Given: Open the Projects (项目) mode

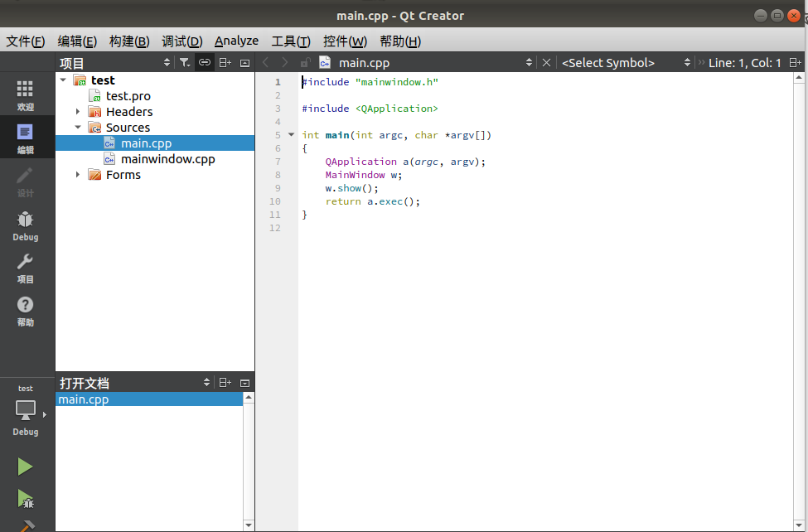Looking at the screenshot, I should 25,268.
